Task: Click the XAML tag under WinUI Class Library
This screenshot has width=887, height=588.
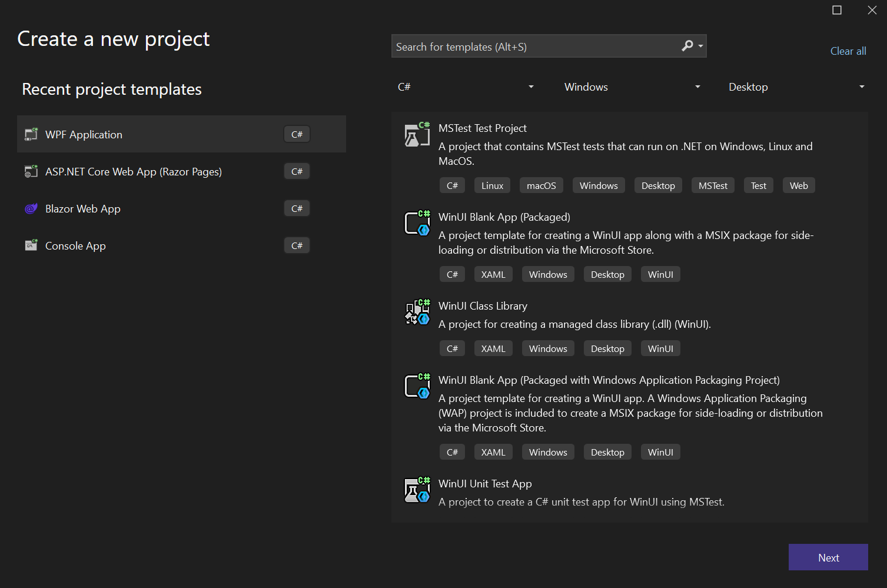Action: click(493, 348)
